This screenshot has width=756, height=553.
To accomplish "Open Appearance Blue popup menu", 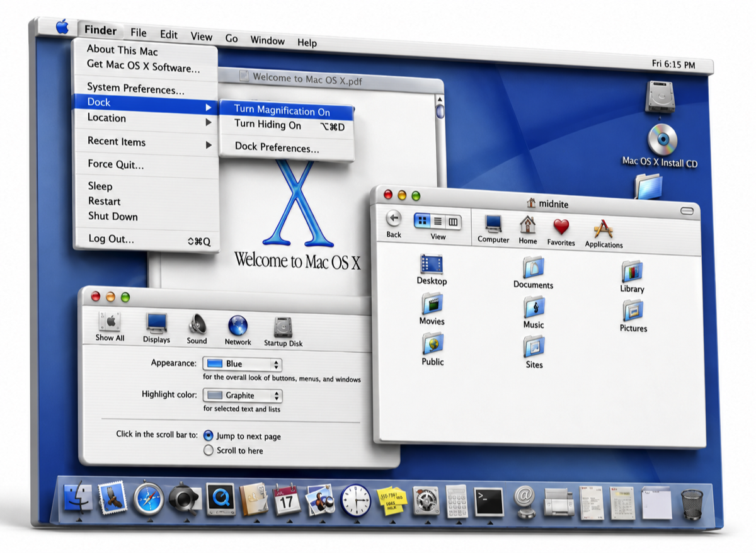I will coord(242,363).
